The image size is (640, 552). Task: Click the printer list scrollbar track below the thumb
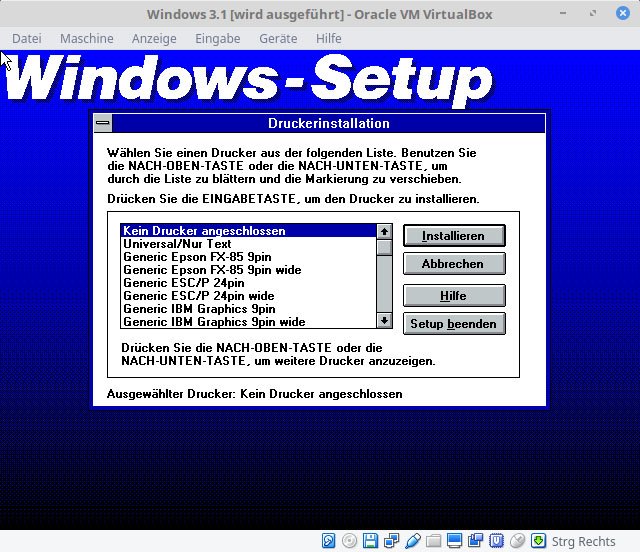click(x=384, y=284)
